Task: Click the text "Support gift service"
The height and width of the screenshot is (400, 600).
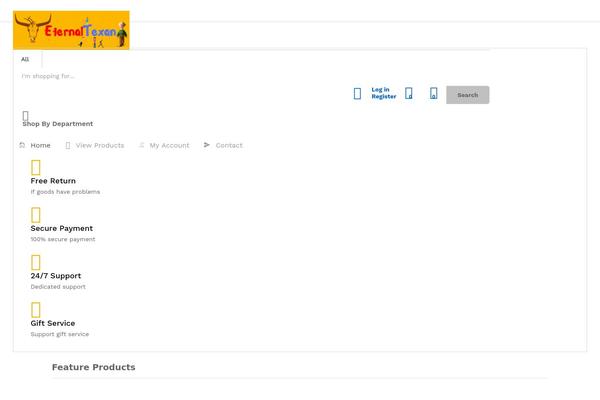Action: [x=60, y=334]
